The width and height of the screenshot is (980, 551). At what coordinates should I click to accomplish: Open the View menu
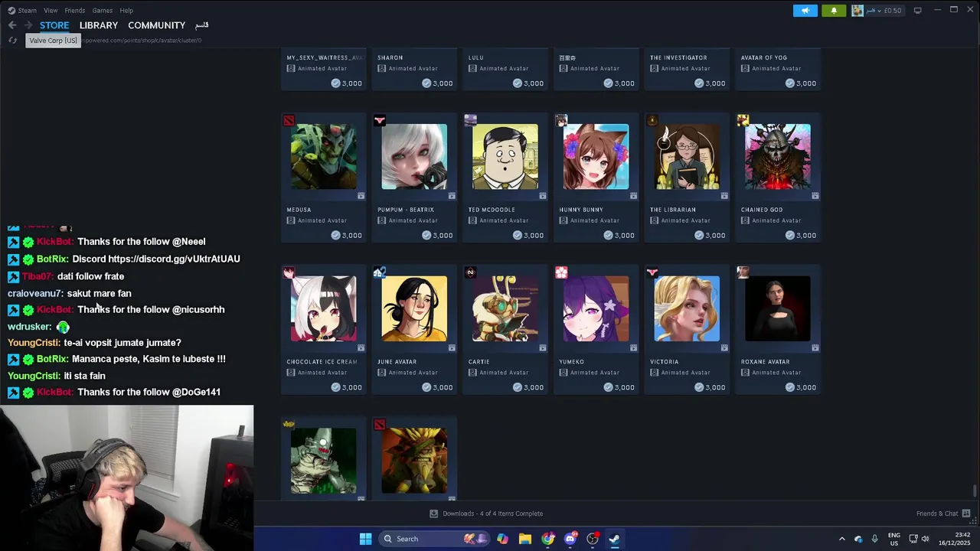coord(51,10)
